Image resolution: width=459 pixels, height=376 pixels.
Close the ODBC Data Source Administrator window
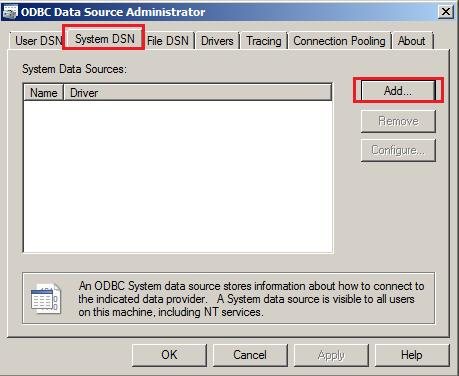[446, 12]
